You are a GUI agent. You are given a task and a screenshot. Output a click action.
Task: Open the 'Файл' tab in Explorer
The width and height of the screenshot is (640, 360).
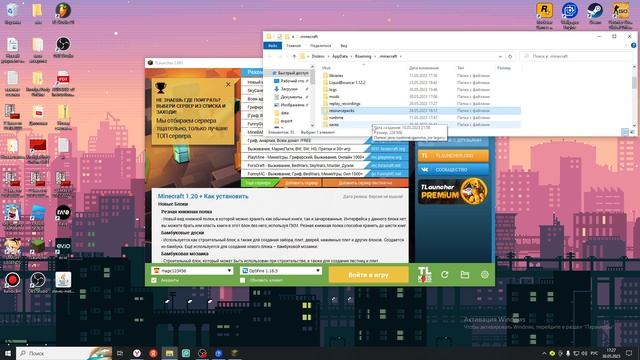point(273,46)
